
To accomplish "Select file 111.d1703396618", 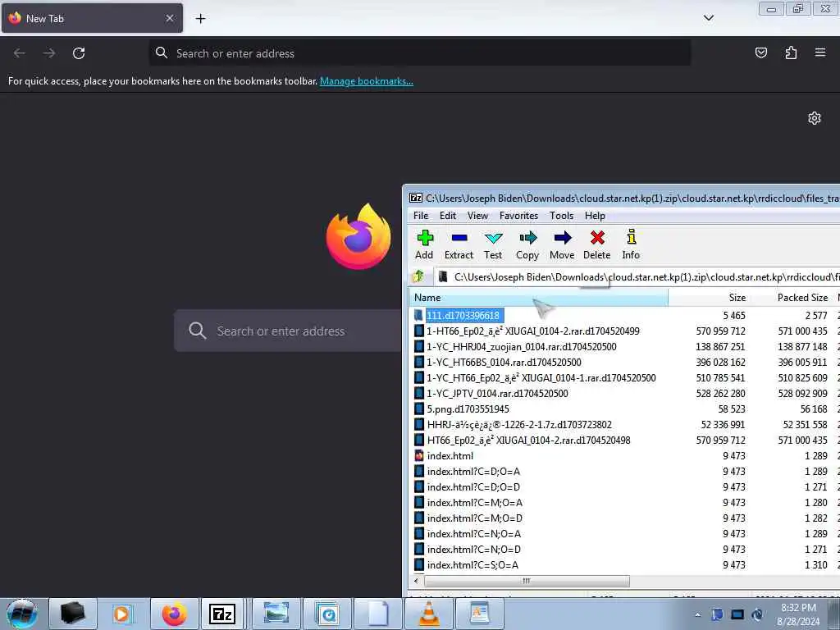I will [x=463, y=316].
